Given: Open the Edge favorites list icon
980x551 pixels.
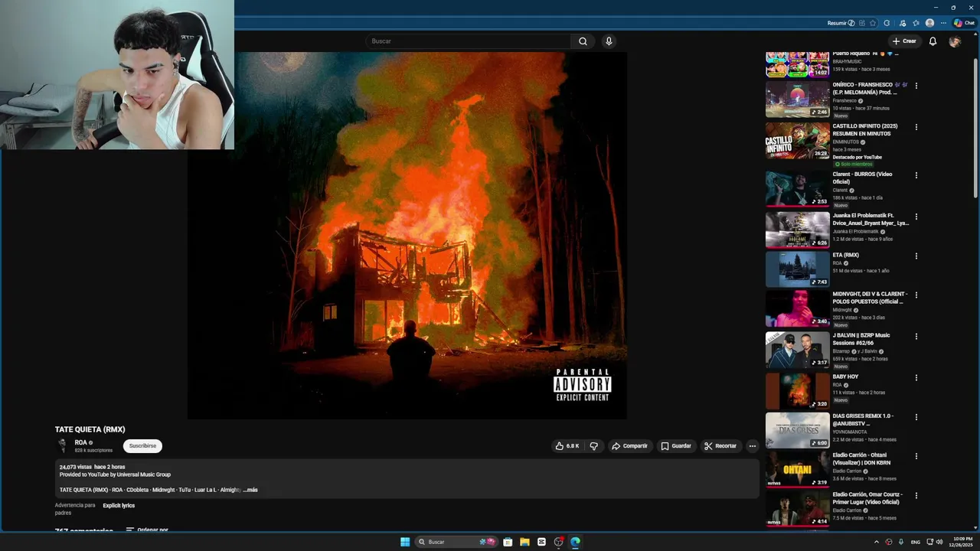Looking at the screenshot, I should (x=916, y=23).
